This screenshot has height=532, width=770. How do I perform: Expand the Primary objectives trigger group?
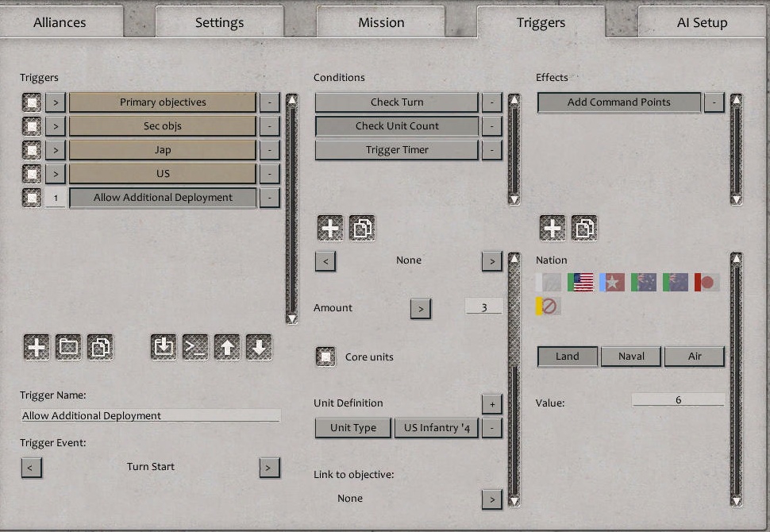point(56,102)
